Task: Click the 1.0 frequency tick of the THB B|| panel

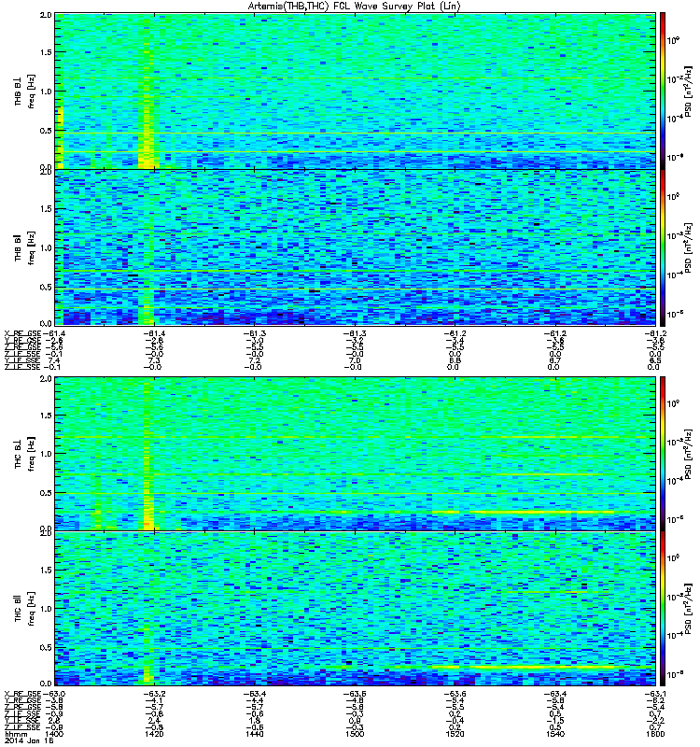Action: point(46,247)
